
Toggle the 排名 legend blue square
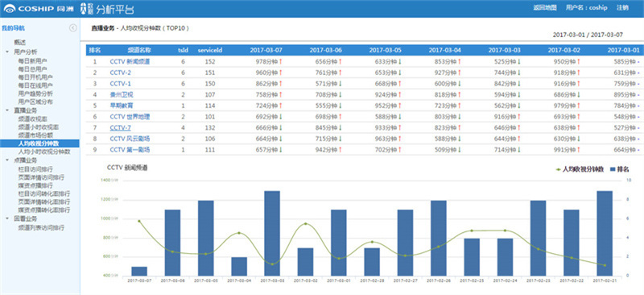pyautogui.click(x=613, y=169)
